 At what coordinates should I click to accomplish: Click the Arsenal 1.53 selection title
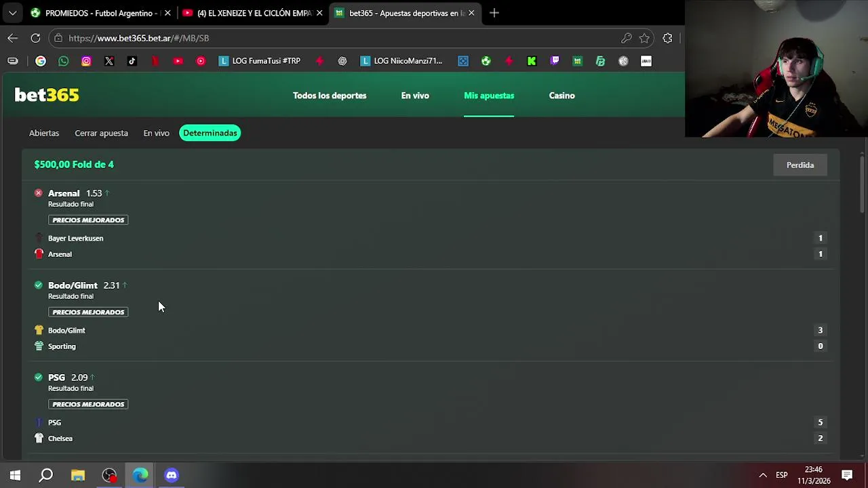(75, 193)
